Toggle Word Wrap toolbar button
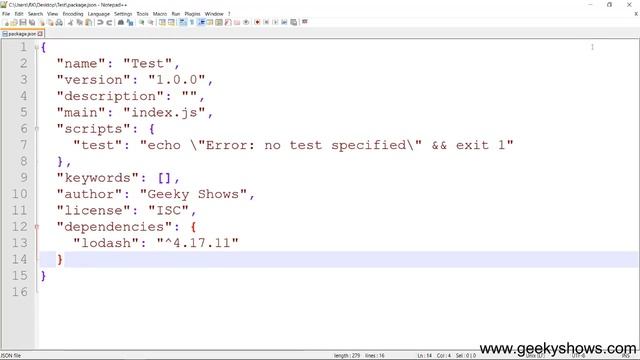Viewport: 640px width, 360px height. pyautogui.click(x=182, y=22)
